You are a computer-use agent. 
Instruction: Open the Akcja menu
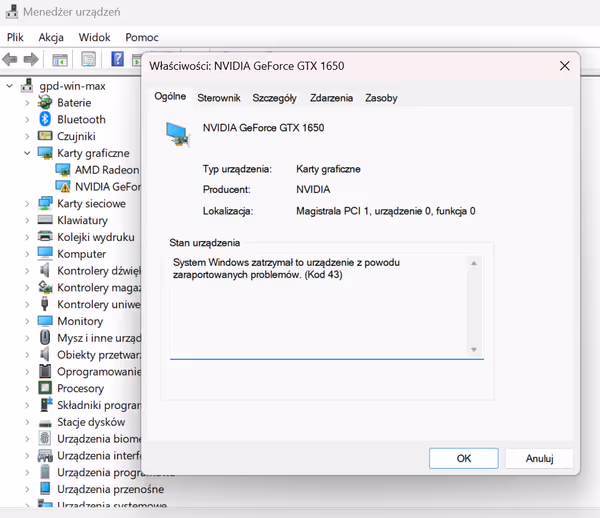click(x=51, y=37)
